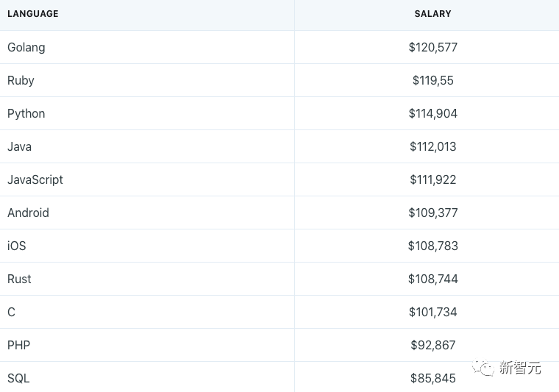
Task: Click the 新智元 watermark text
Action: point(520,368)
